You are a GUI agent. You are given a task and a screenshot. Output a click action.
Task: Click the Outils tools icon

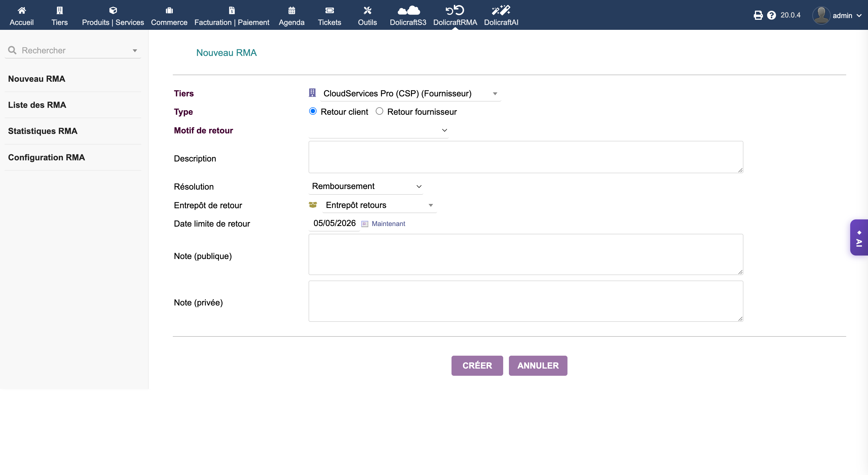[367, 10]
